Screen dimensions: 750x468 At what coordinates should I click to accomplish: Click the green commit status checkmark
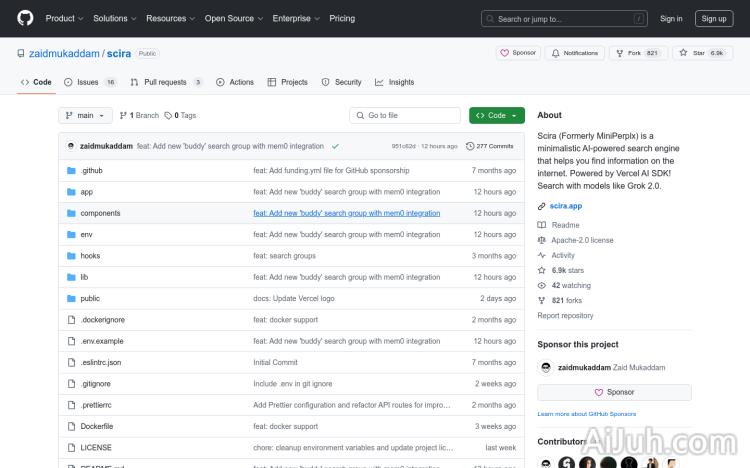coord(335,146)
